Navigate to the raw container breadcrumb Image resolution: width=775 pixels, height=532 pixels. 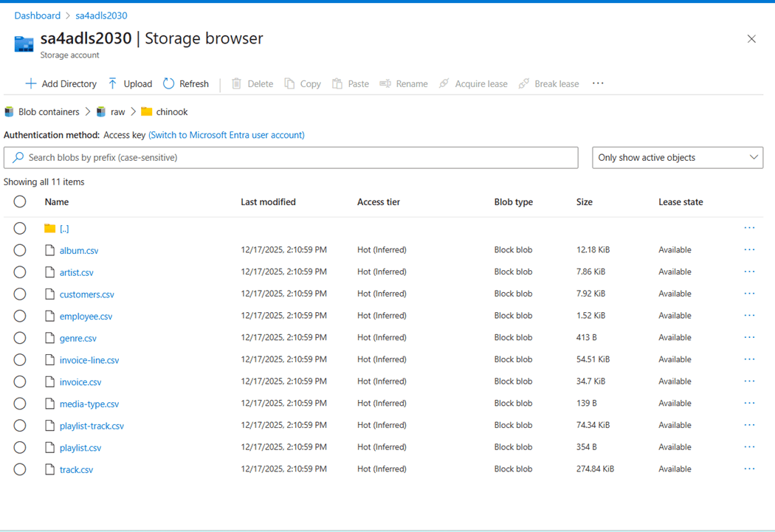click(x=118, y=112)
